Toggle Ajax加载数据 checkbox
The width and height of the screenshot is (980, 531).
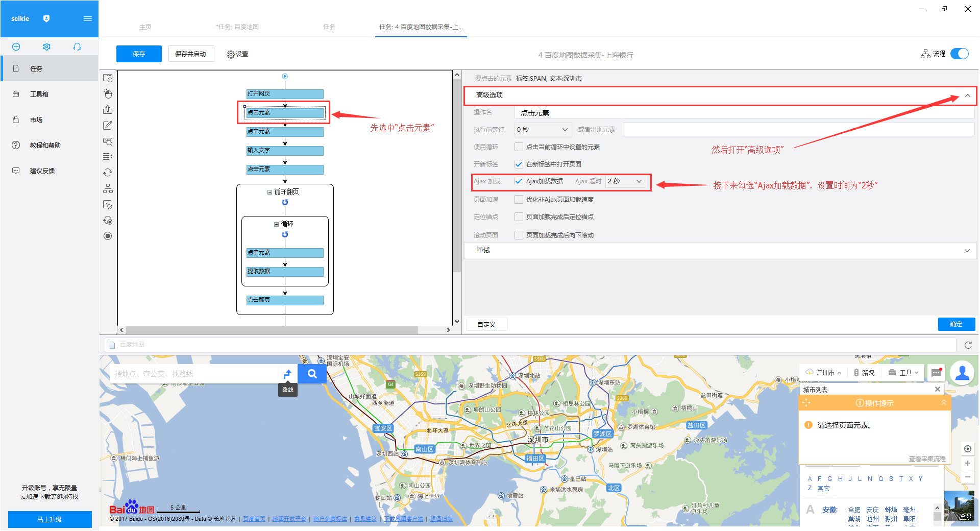click(x=519, y=181)
